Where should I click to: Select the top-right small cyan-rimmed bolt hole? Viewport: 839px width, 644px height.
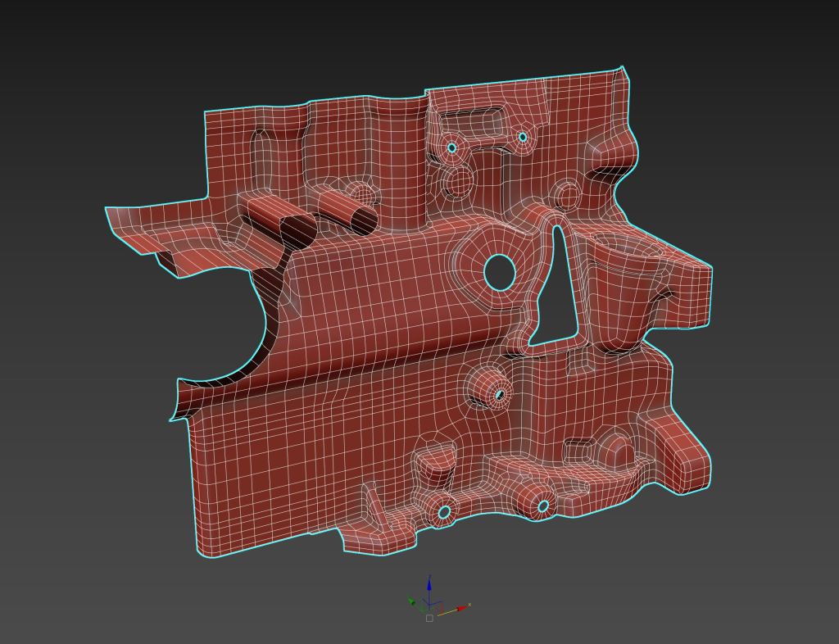tap(523, 137)
